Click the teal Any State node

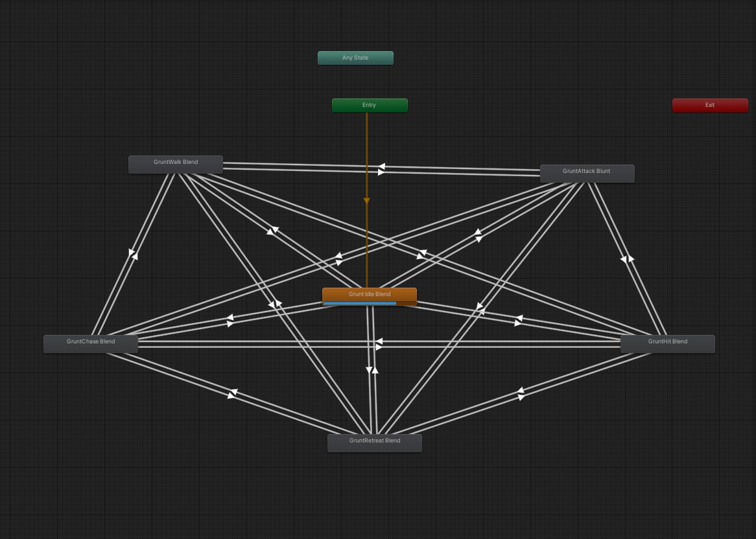355,57
